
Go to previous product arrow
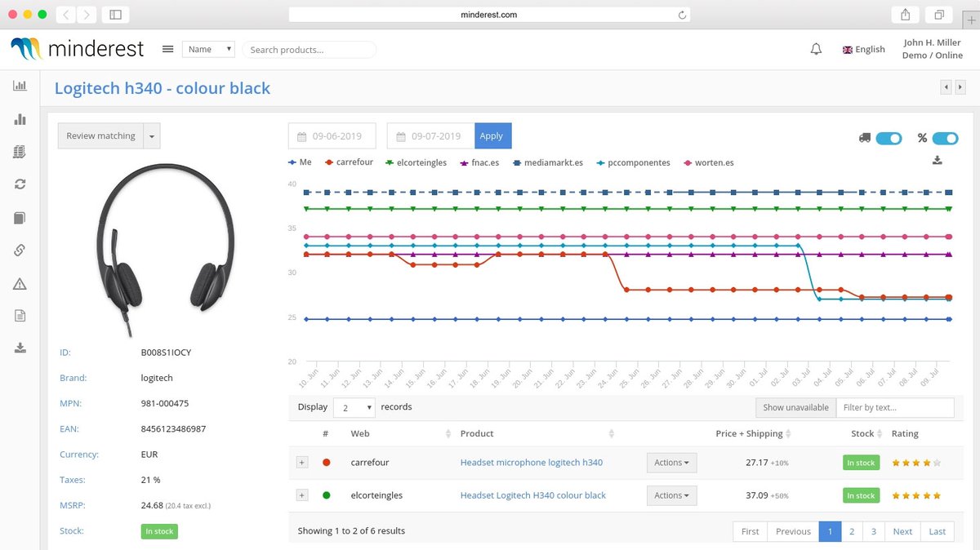click(x=947, y=86)
